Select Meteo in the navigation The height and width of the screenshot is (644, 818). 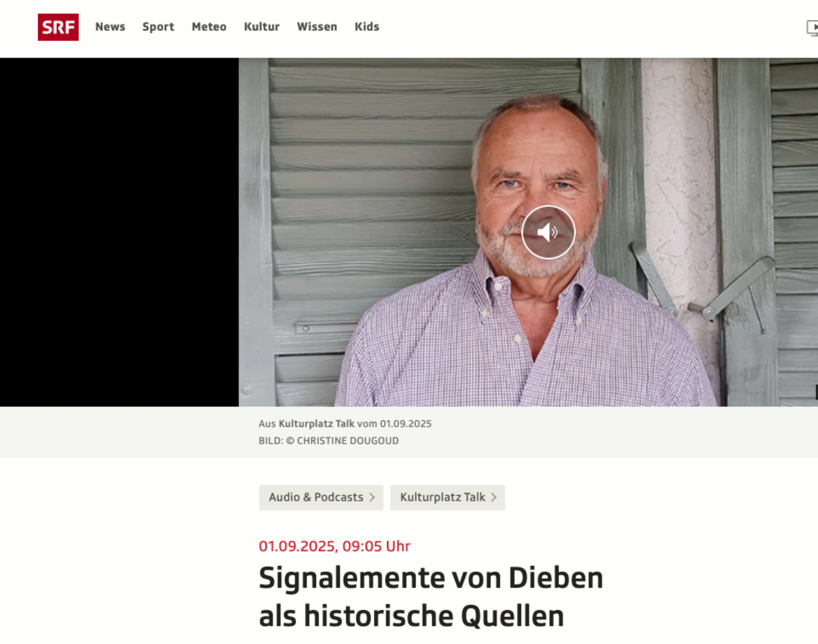[x=209, y=27]
